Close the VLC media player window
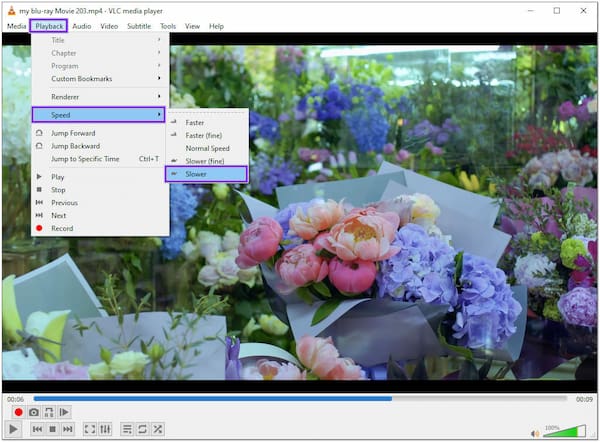 (583, 11)
